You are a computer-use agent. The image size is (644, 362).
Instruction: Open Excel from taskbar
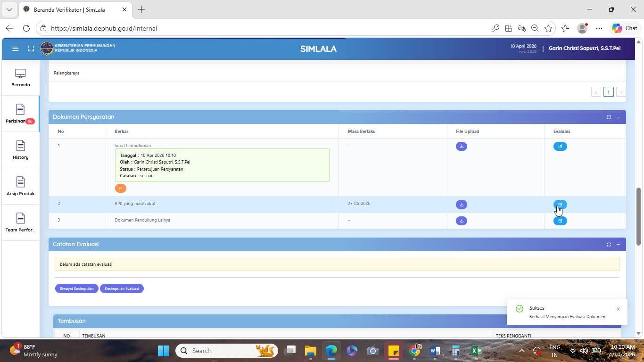[476, 351]
